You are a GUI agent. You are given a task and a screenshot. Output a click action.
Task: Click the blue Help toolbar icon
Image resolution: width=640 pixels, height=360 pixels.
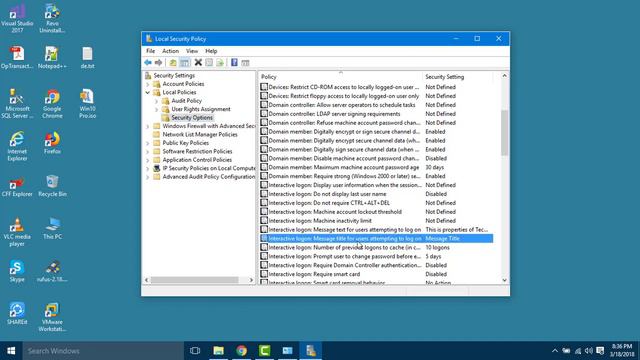click(x=234, y=62)
